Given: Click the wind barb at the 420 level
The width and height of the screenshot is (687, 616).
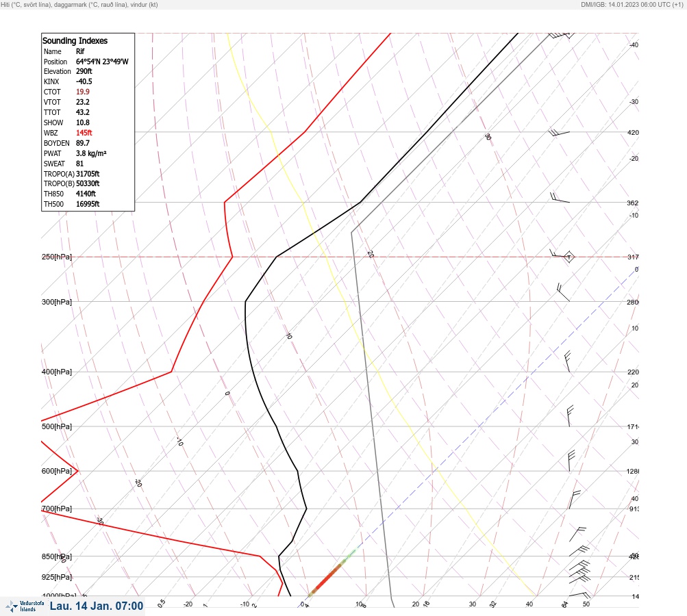Looking at the screenshot, I should pyautogui.click(x=559, y=132).
